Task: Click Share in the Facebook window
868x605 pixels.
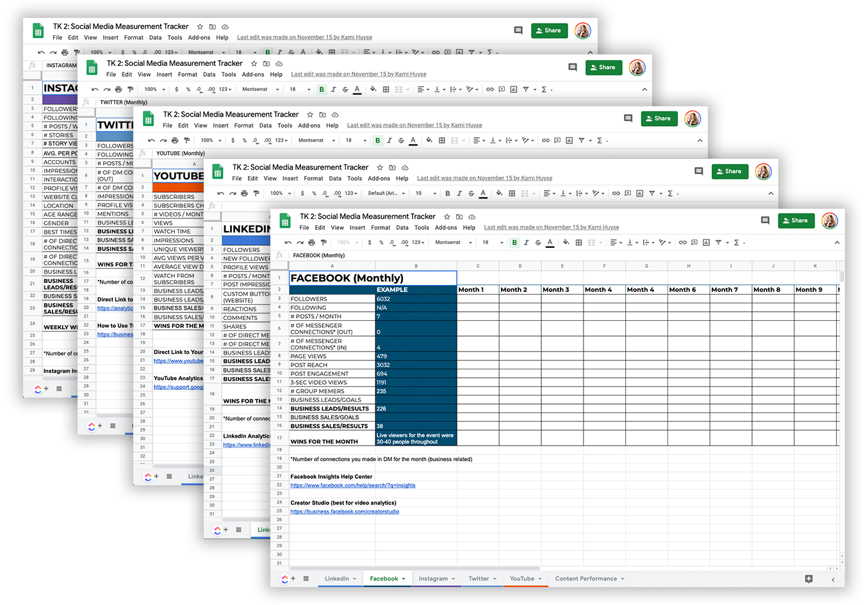Action: pos(796,220)
